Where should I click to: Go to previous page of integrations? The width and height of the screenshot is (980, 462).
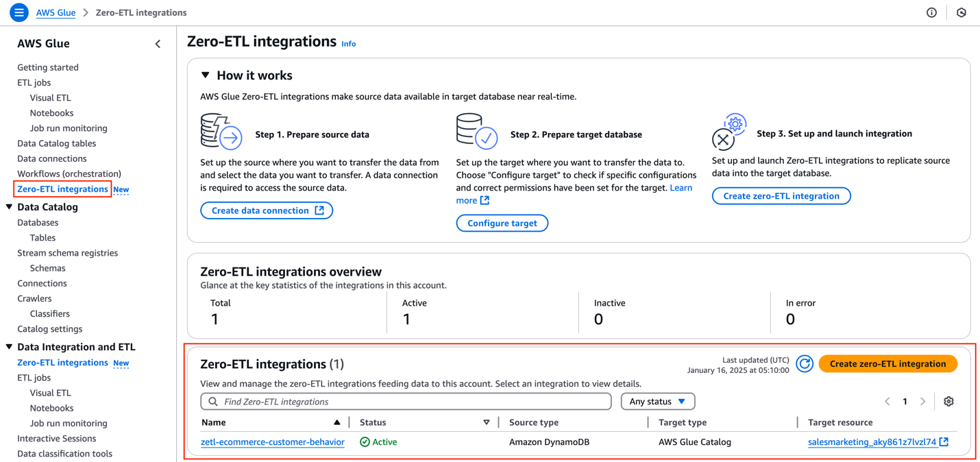coord(887,402)
